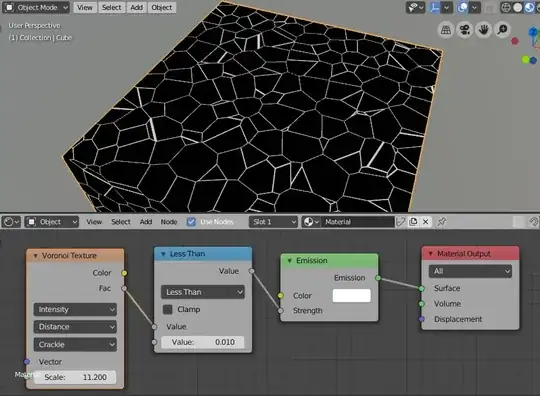This screenshot has width=540, height=396.
Task: Click the Material name field
Action: [357, 222]
